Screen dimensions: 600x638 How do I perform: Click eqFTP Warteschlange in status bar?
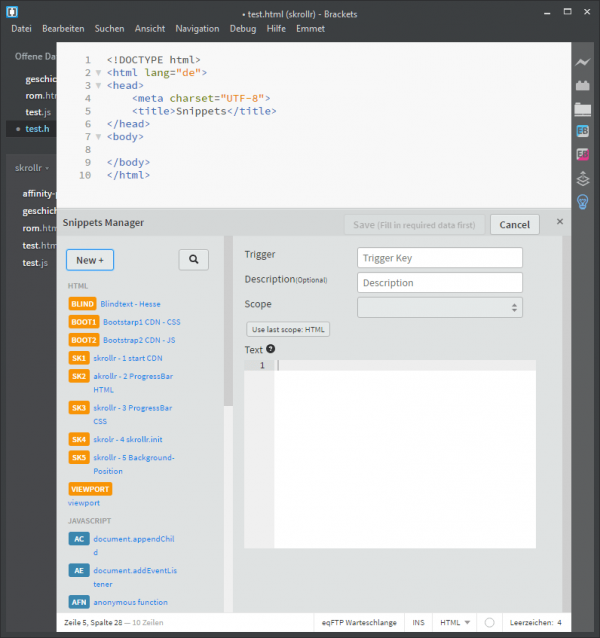click(x=359, y=623)
